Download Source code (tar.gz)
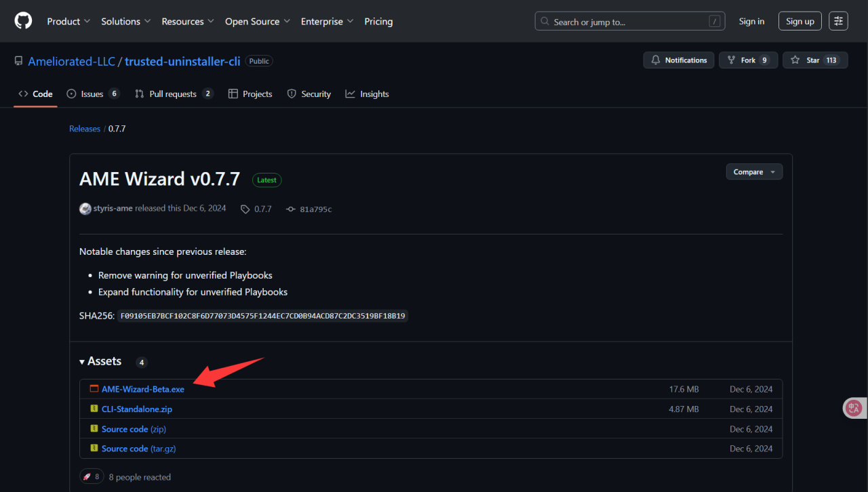868x492 pixels. (x=139, y=449)
